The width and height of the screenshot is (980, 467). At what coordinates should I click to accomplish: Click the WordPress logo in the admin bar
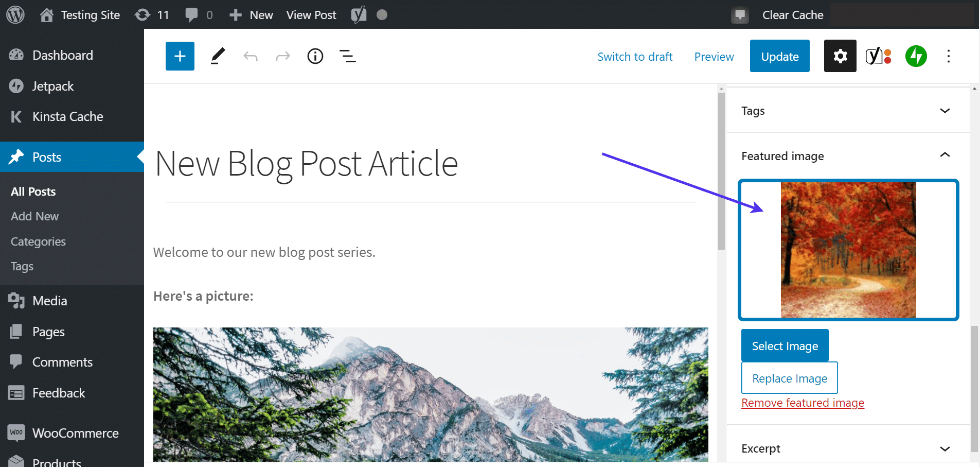tap(15, 15)
